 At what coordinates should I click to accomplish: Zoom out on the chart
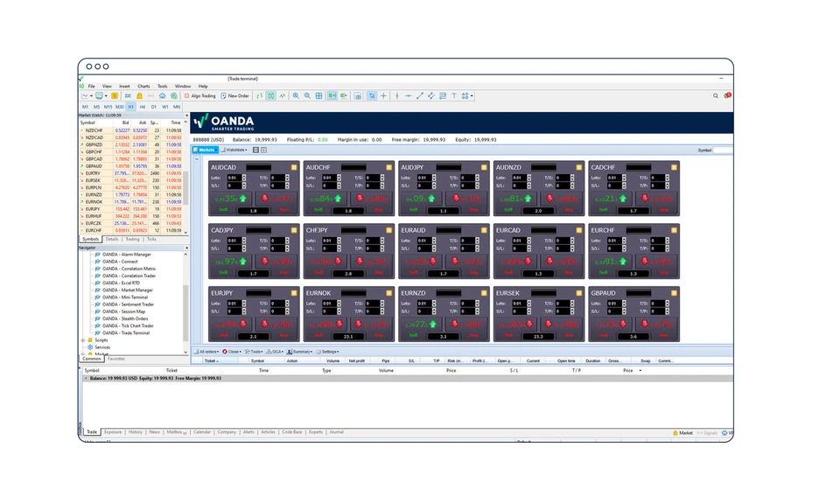click(307, 96)
